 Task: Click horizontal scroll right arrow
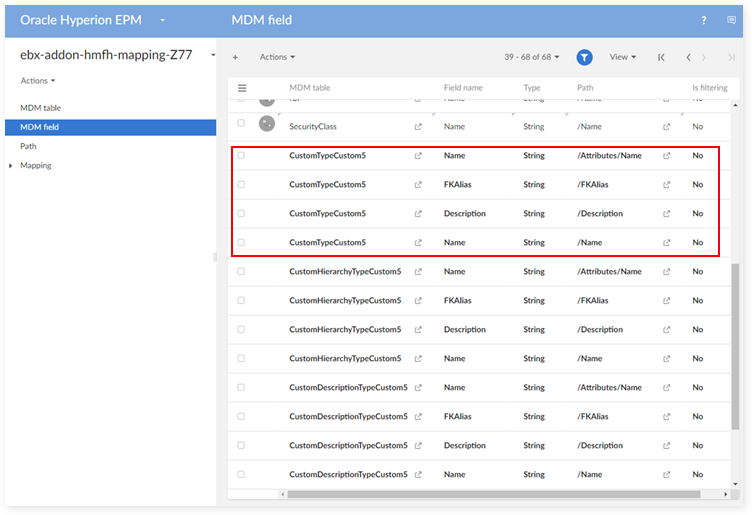(725, 494)
